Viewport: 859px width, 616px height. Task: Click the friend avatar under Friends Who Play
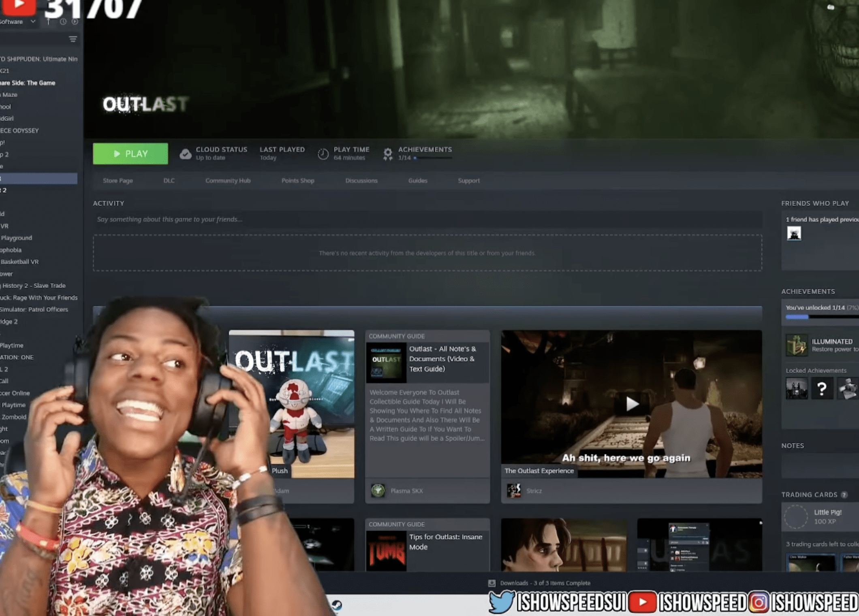click(x=793, y=233)
